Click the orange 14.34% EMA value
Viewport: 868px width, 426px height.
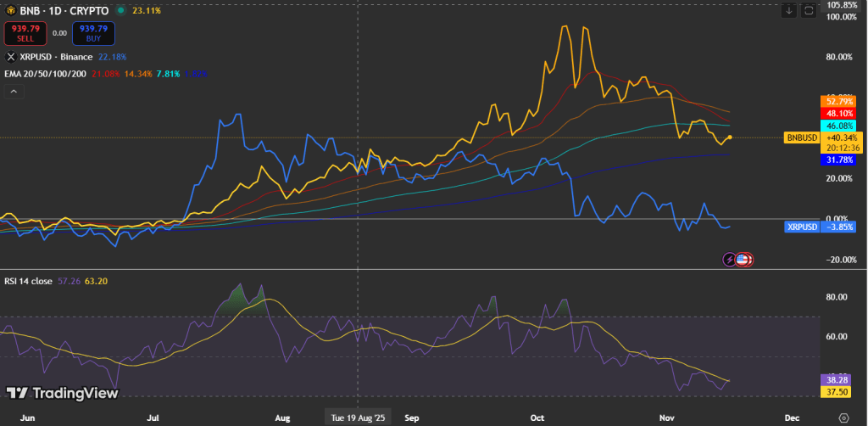click(138, 74)
